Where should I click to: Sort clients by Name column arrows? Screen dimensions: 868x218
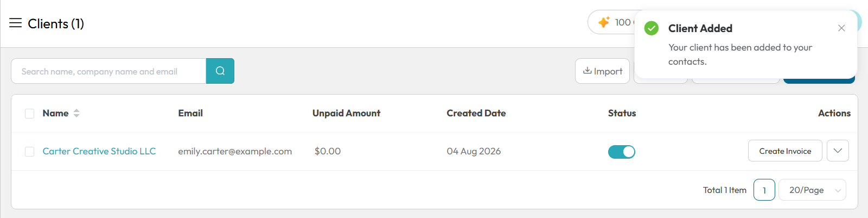click(x=76, y=113)
